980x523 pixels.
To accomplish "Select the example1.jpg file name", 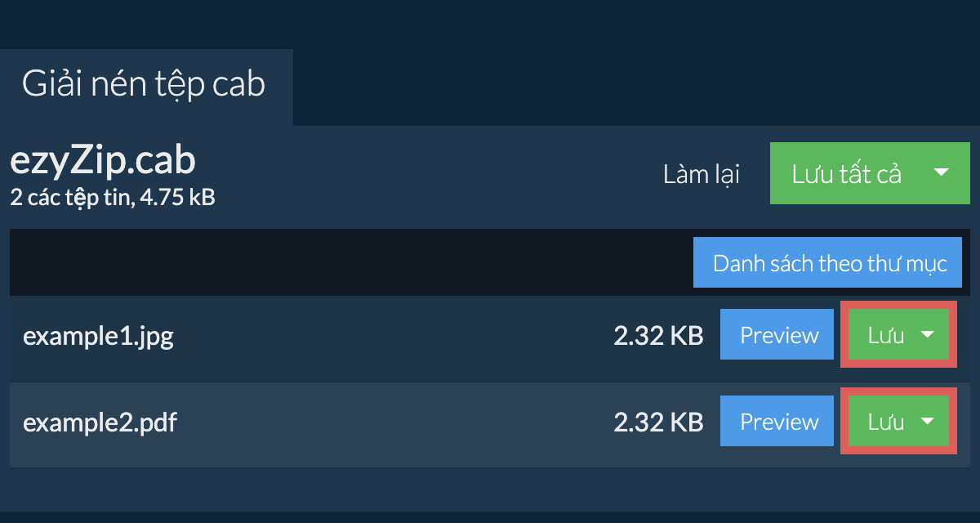I will pyautogui.click(x=98, y=336).
